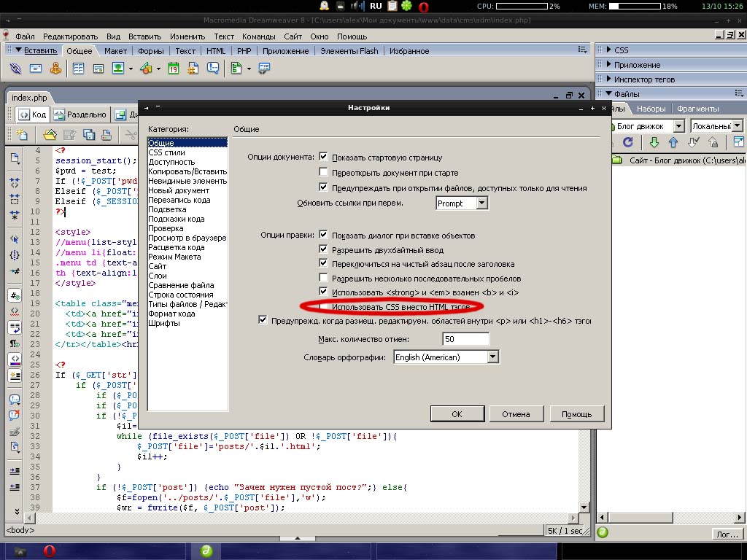Click the OK button in Настройки
Image resolution: width=747 pixels, height=560 pixels.
pyautogui.click(x=457, y=414)
